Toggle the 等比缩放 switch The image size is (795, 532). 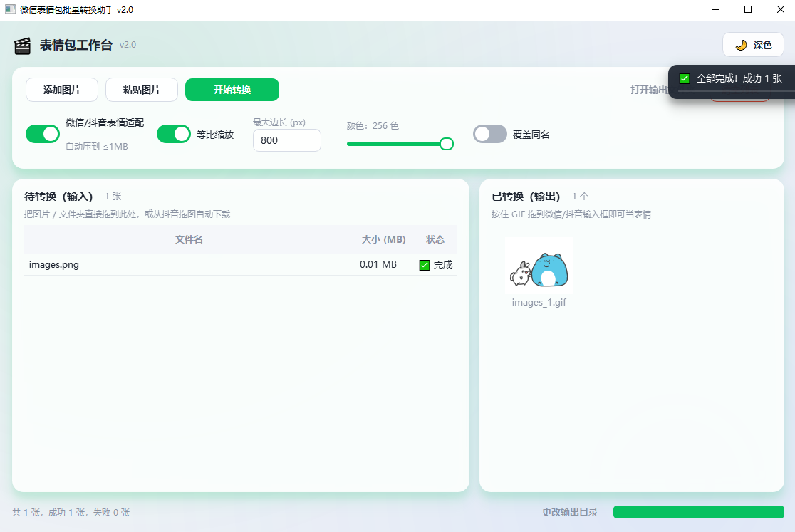coord(173,134)
